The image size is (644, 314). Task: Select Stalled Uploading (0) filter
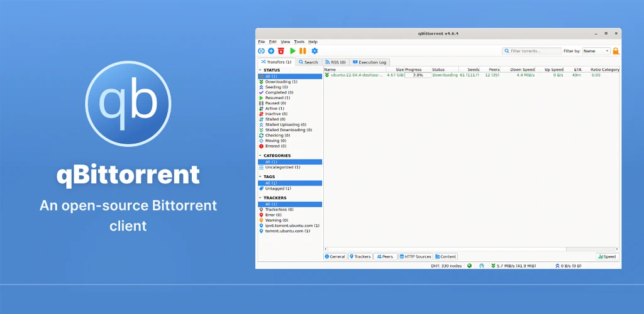point(290,124)
